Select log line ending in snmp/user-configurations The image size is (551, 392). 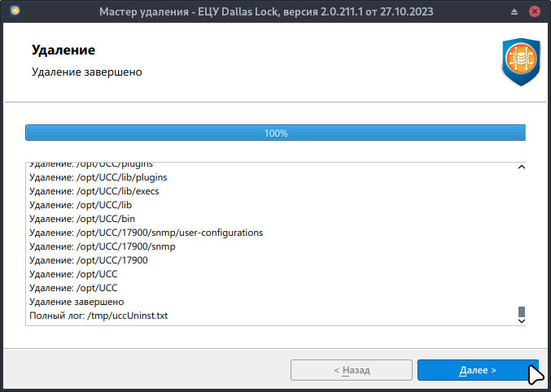click(146, 233)
